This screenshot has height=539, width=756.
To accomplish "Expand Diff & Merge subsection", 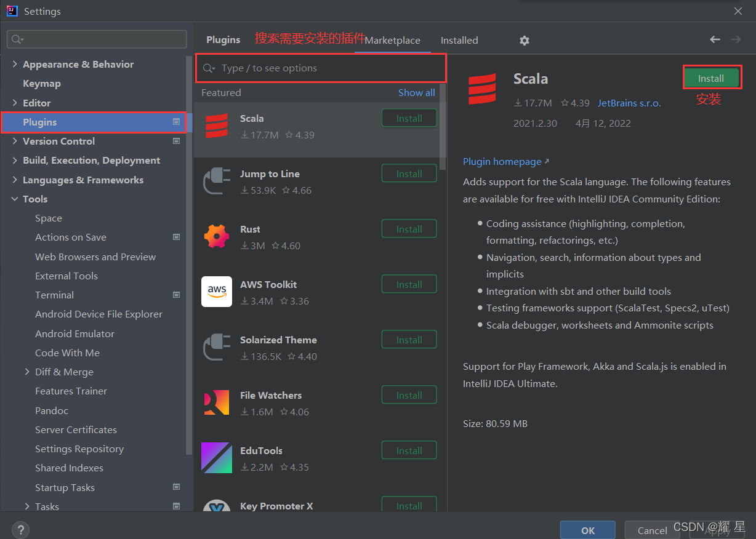I will point(27,372).
